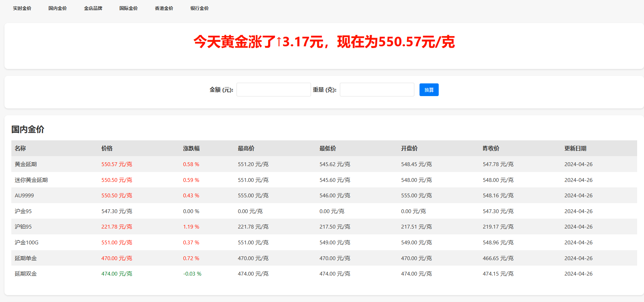Focus the 重量 (克) input box

[x=377, y=90]
